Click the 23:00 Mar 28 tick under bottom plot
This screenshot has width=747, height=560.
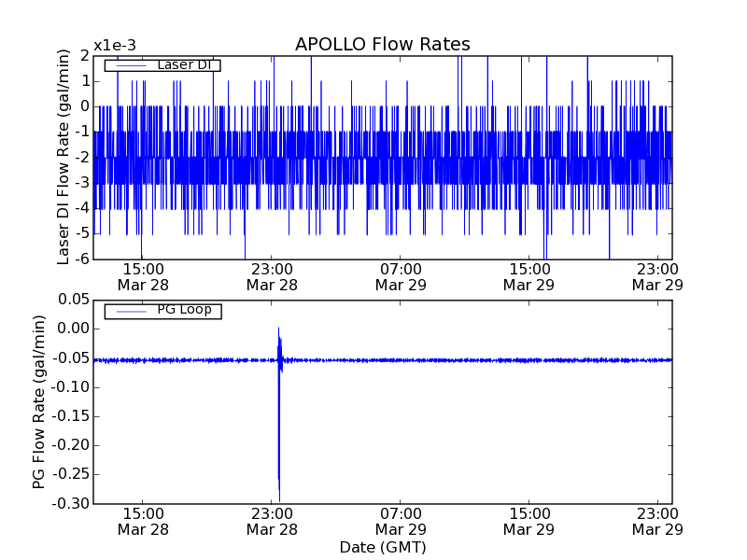coord(273,521)
